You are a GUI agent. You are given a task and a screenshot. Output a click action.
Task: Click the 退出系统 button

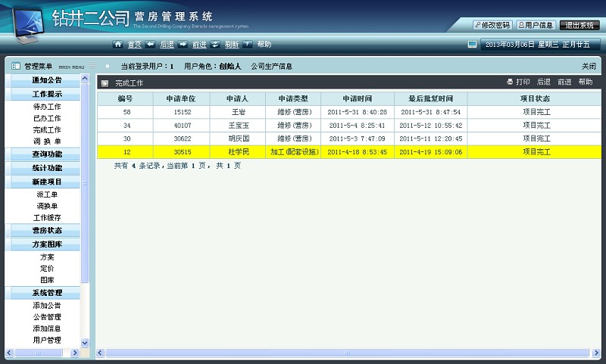pos(579,25)
